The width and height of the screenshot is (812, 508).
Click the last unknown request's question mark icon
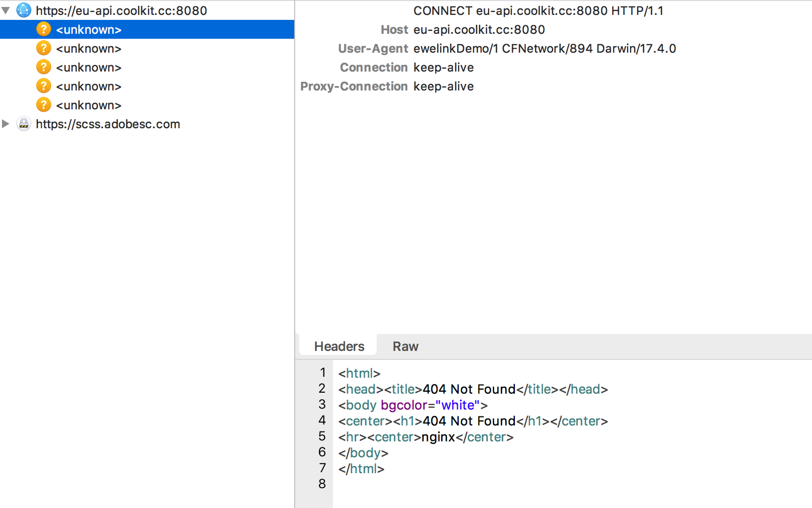[44, 105]
